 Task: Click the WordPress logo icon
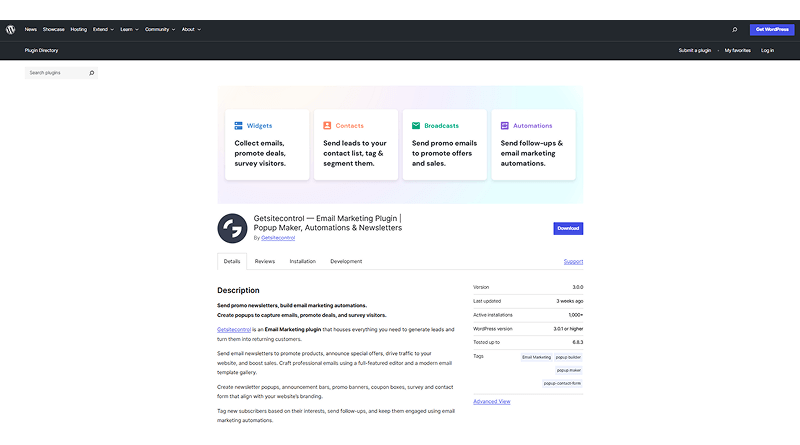point(10,30)
